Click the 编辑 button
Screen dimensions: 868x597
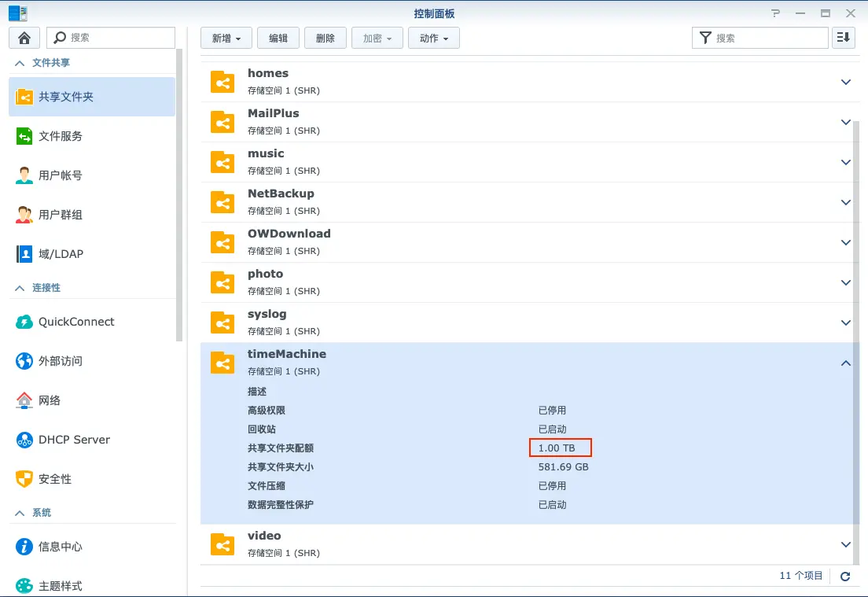(x=278, y=39)
